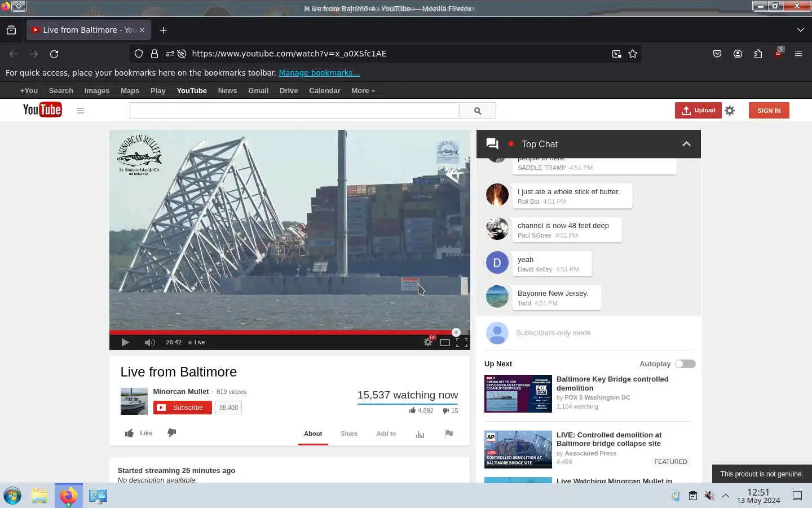Screen dimensions: 812x508
Task: Switch to theater mode in the player
Action: click(445, 343)
